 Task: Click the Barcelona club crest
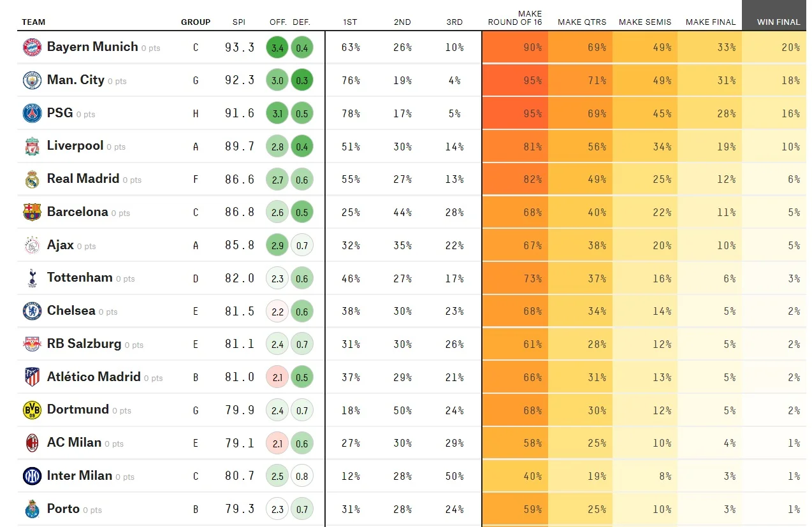(x=32, y=212)
